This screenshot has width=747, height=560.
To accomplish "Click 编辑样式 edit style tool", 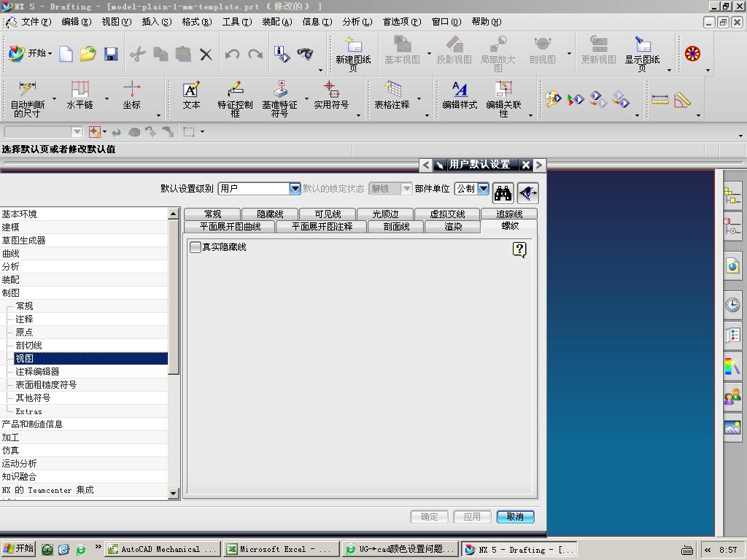I will [460, 96].
